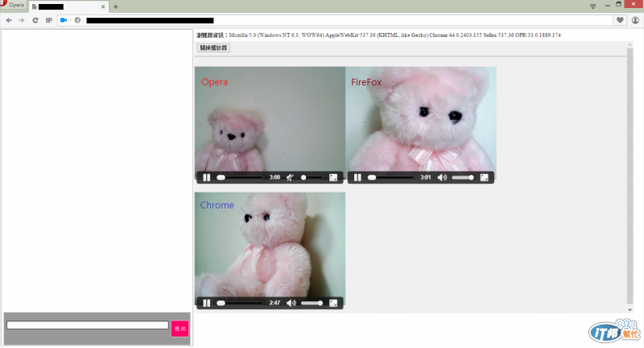The image size is (644, 348).
Task: Click the Chrome video progress bar
Action: [240, 303]
